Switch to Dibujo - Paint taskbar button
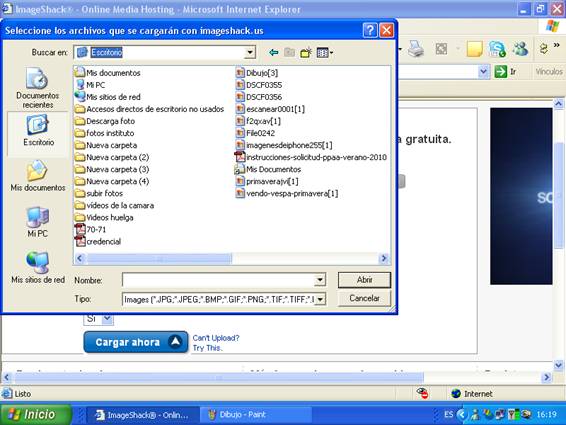Viewport: 566px width, 425px height. [256, 415]
